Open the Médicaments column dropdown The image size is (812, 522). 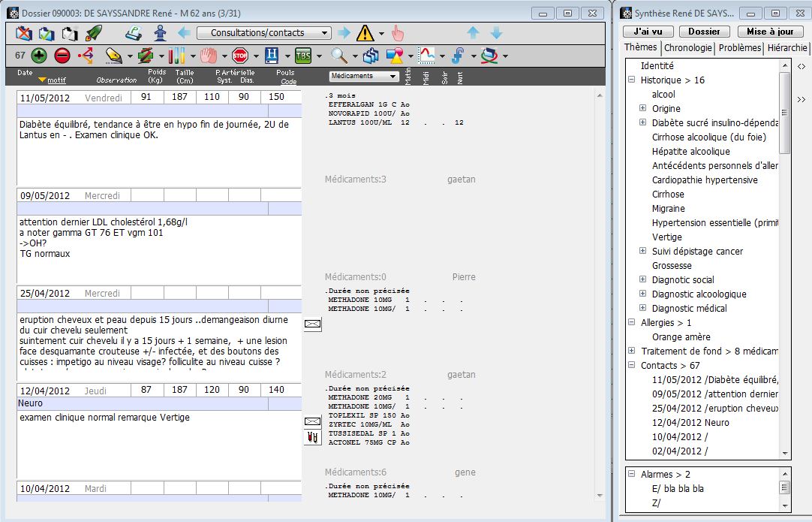(x=364, y=76)
